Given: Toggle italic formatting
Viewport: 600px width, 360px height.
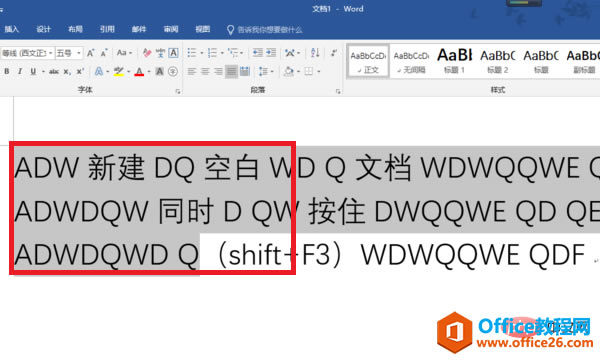Looking at the screenshot, I should click(20, 72).
